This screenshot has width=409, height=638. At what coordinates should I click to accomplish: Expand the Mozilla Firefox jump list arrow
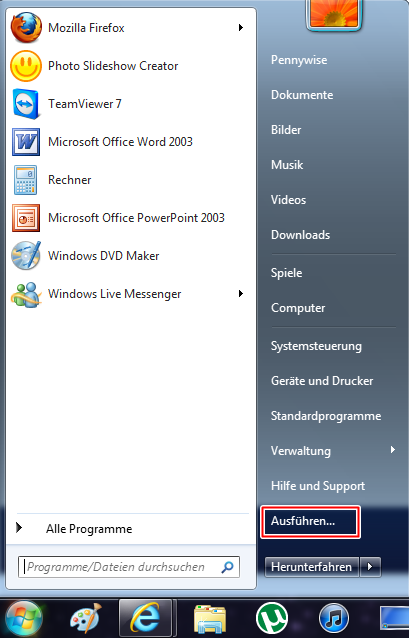[x=241, y=28]
